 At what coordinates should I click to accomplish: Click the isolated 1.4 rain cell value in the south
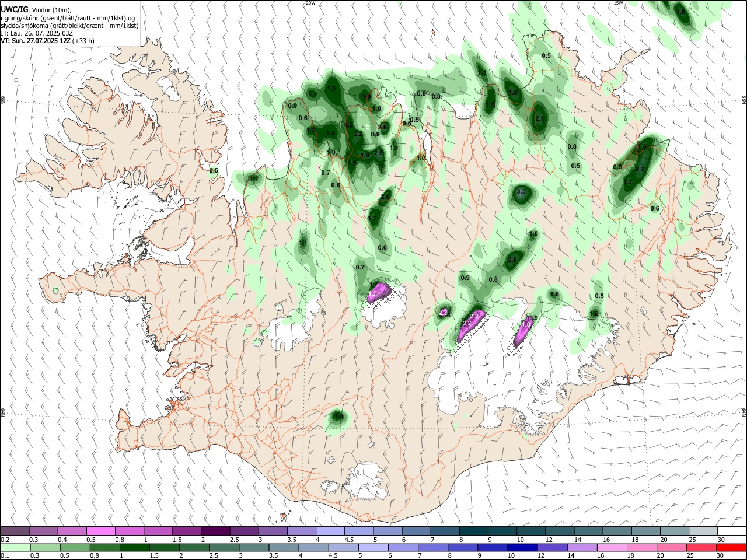pyautogui.click(x=338, y=416)
